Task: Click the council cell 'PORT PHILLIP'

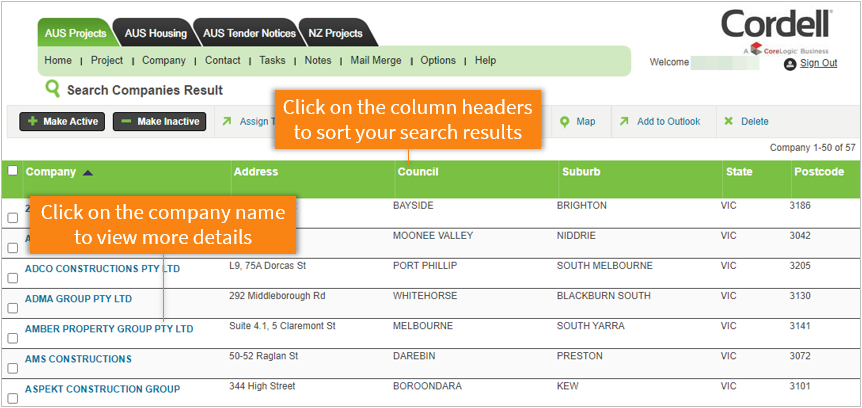Action: point(425,266)
